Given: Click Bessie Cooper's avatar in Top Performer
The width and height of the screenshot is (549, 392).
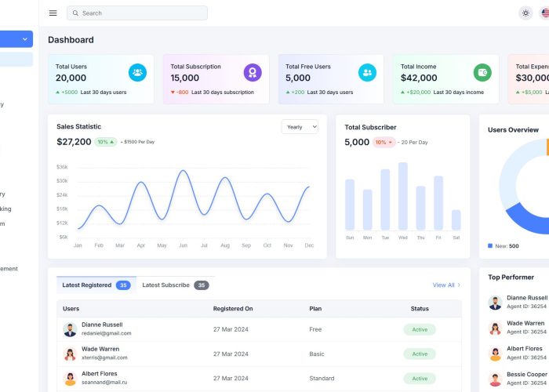Looking at the screenshot, I should coord(495,379).
